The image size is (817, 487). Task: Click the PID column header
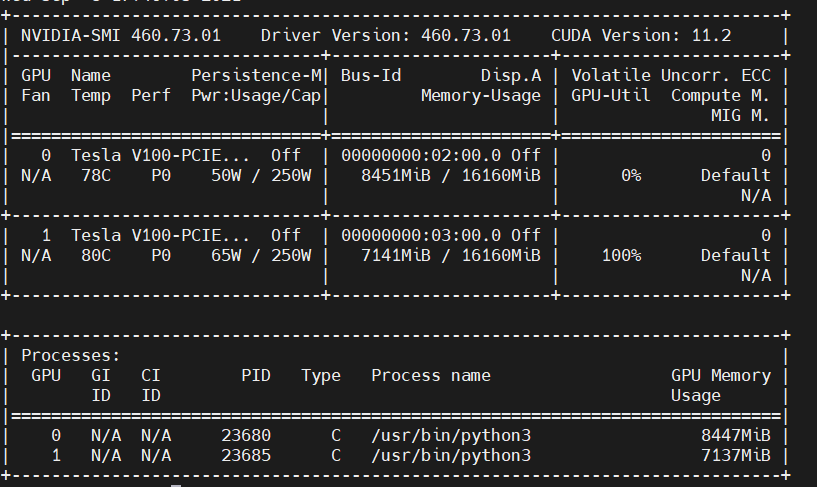tap(256, 376)
